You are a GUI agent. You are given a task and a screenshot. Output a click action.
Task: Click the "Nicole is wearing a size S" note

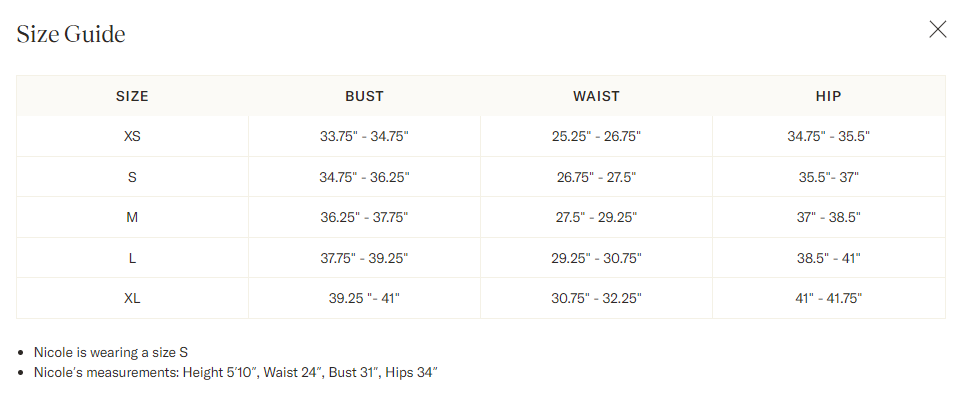111,352
